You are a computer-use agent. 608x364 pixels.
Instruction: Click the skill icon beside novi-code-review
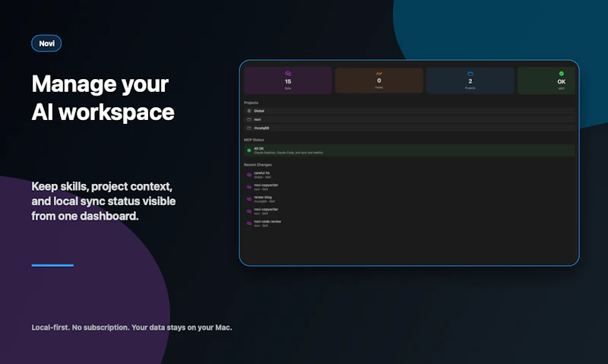click(249, 223)
